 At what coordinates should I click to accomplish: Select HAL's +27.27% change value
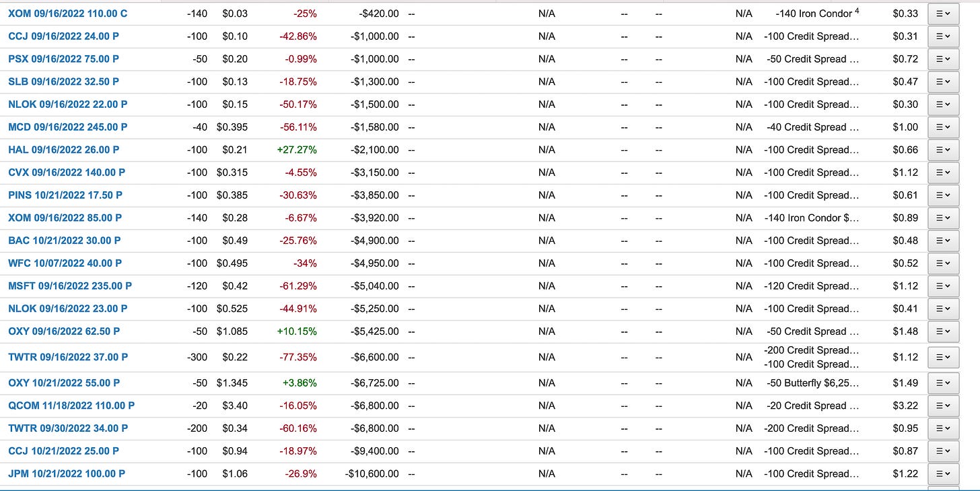click(x=297, y=150)
